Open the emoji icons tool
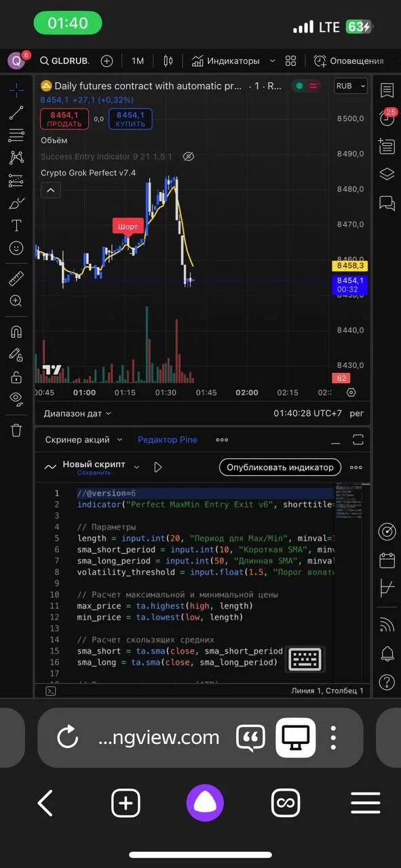The image size is (401, 868). point(16,248)
